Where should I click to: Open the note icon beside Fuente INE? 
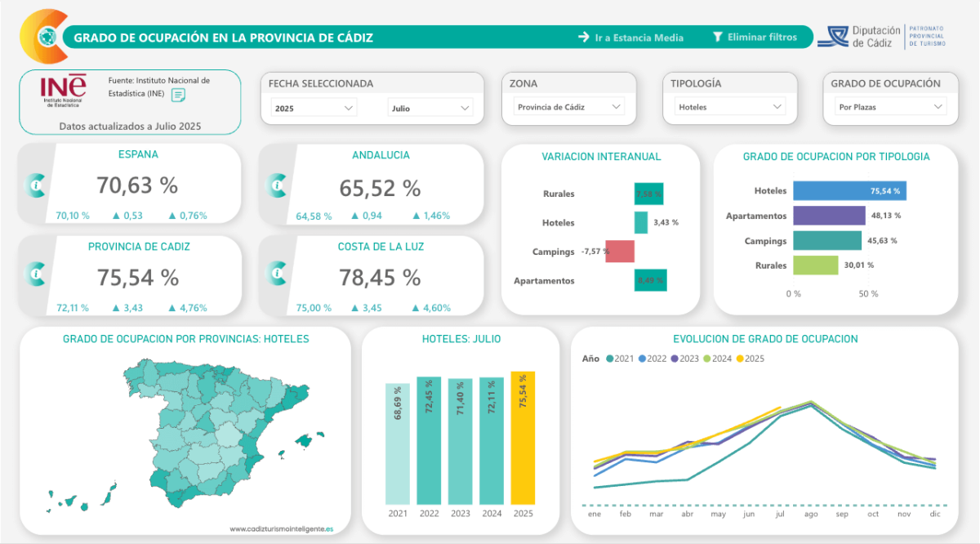point(177,95)
